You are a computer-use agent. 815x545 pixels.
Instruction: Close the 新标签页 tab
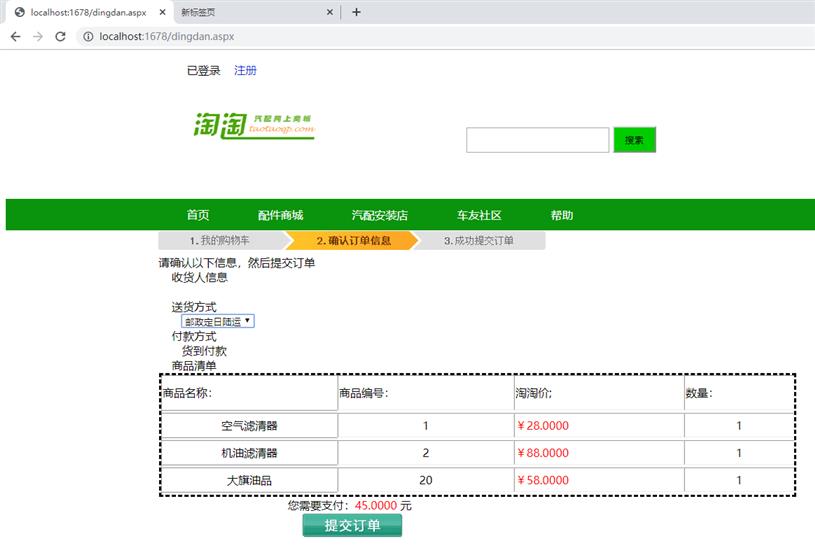point(330,12)
